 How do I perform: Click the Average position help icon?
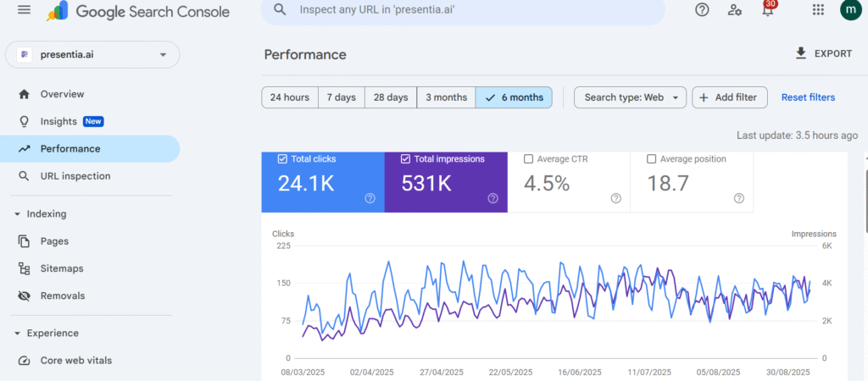738,198
